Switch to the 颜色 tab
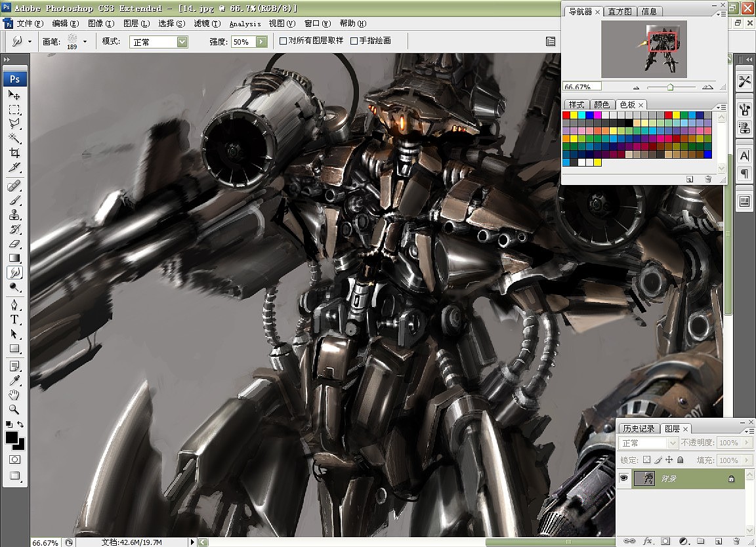Screen dimensions: 756x547 [601, 104]
